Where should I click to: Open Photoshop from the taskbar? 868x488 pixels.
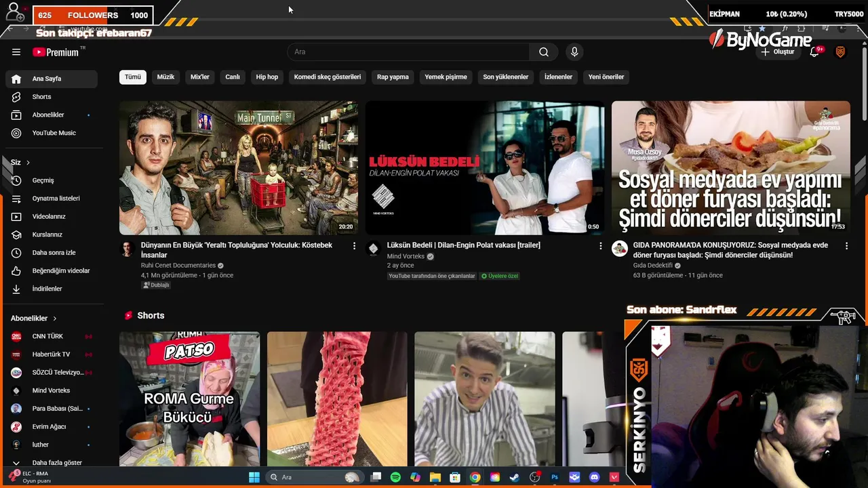[x=555, y=477]
